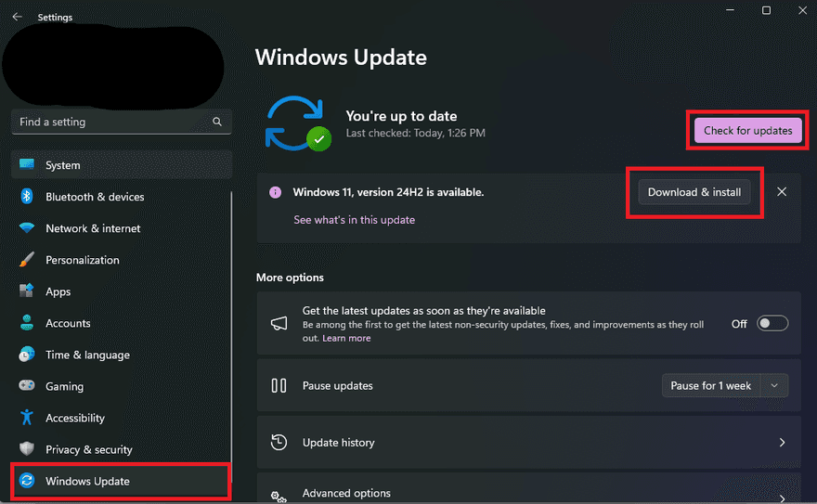Select Accessibility category

click(x=122, y=418)
